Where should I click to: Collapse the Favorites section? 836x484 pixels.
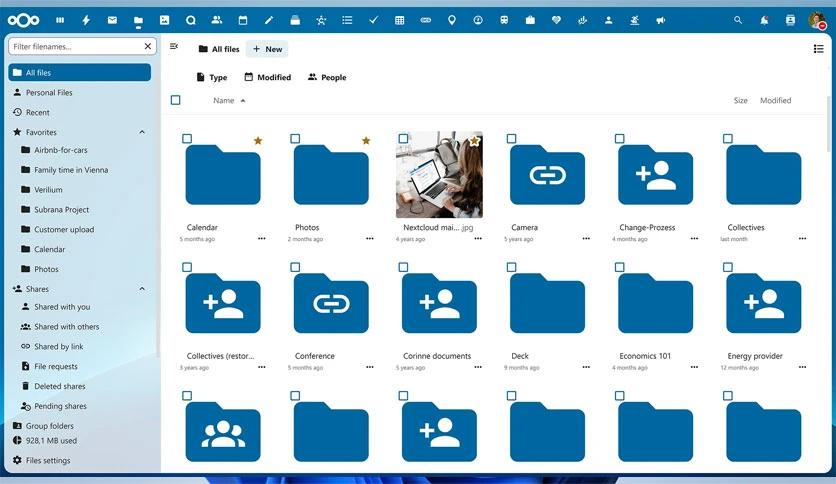tap(142, 132)
